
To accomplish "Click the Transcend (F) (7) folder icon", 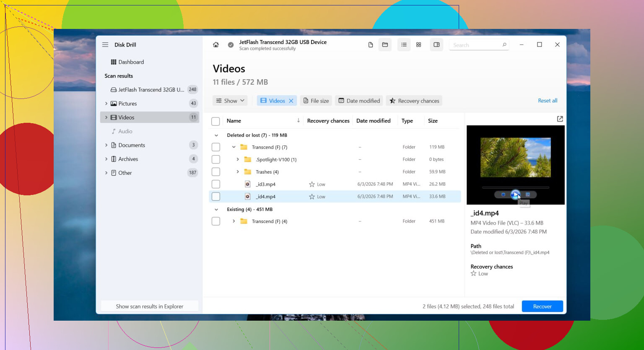I will pyautogui.click(x=244, y=147).
